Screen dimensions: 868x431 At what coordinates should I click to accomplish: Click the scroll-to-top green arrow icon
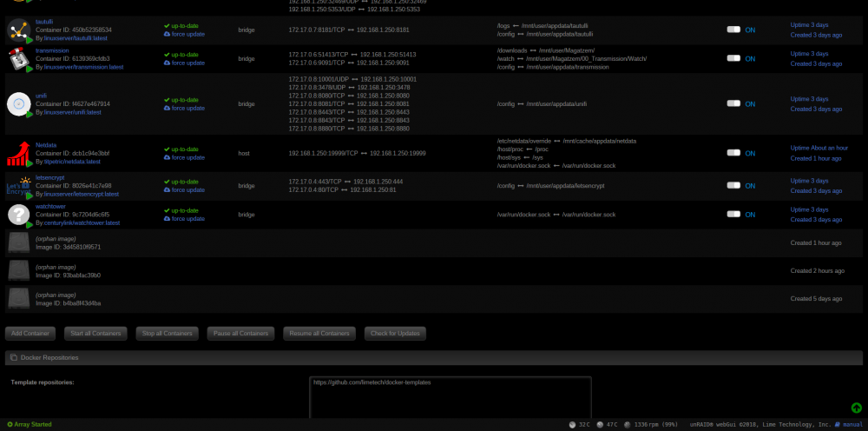[856, 408]
